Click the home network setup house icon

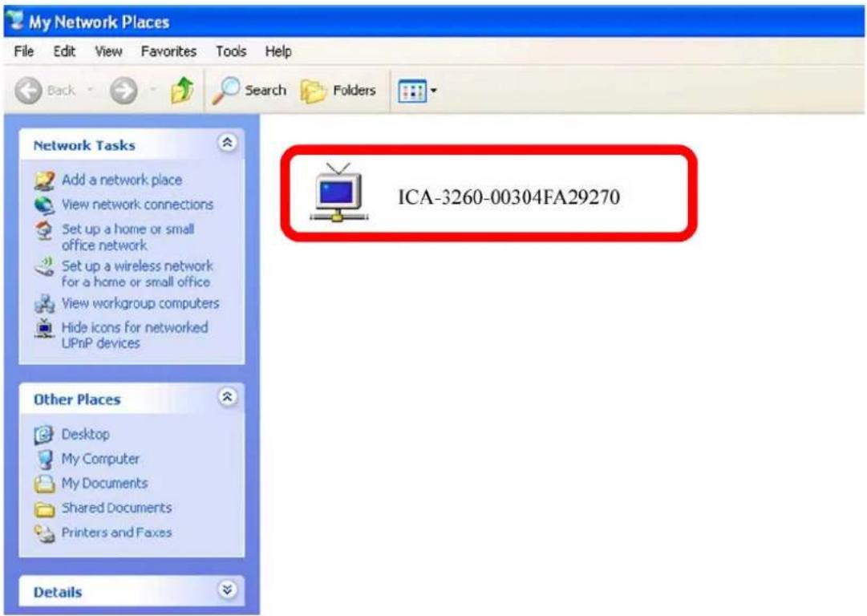click(44, 230)
